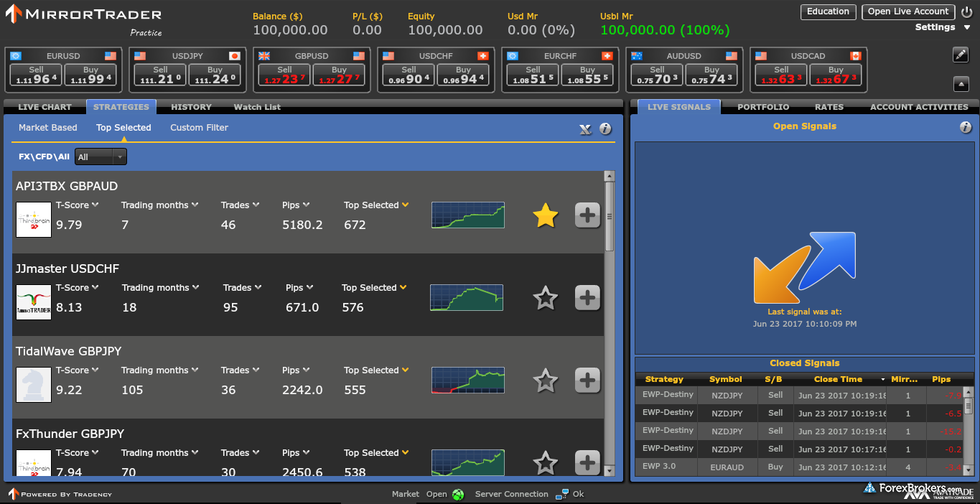Open Pips chevron in TidalWave row
980x504 pixels.
coord(307,370)
